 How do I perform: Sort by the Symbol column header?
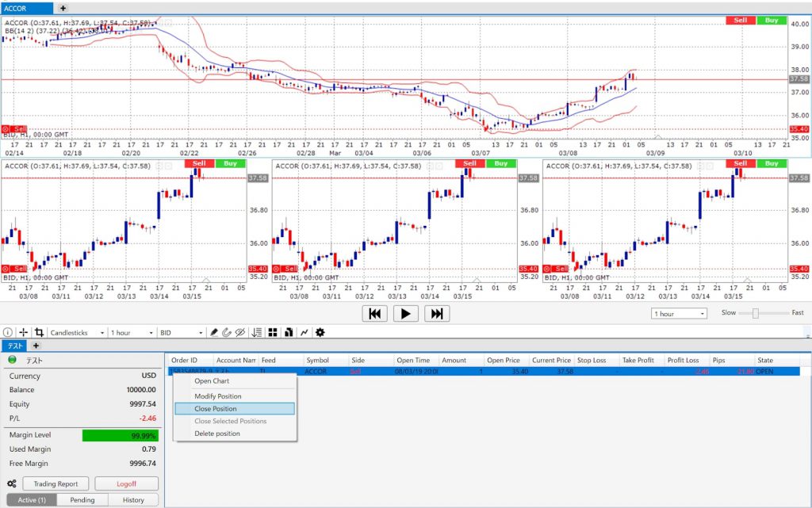(325, 360)
